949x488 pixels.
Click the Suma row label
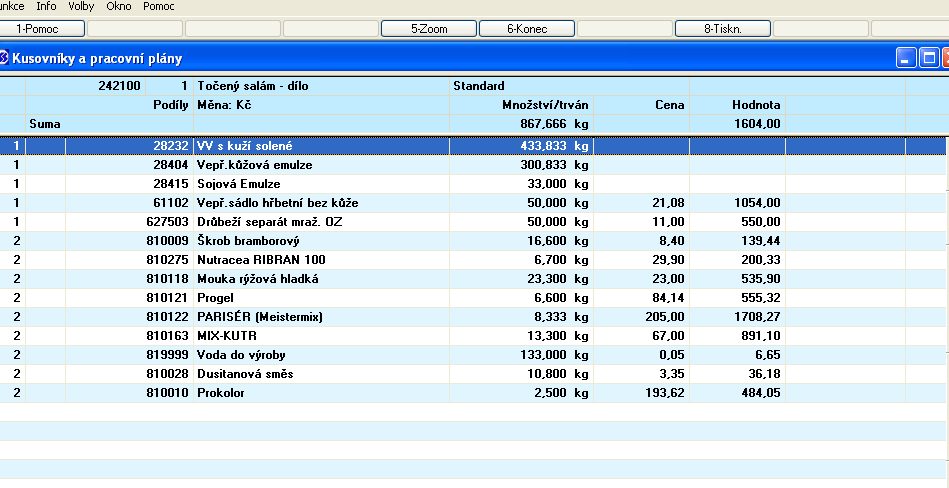pos(45,124)
